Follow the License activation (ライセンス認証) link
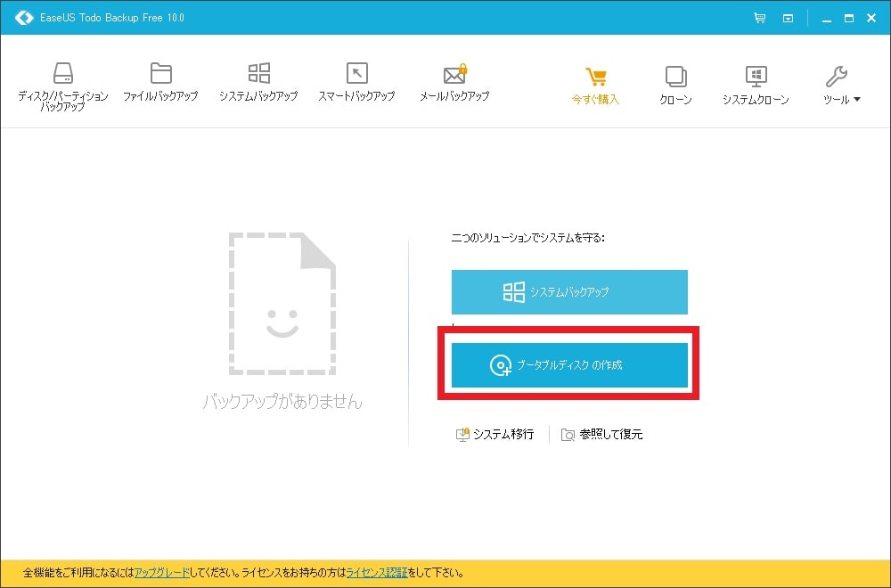The image size is (891, 588). pyautogui.click(x=377, y=573)
